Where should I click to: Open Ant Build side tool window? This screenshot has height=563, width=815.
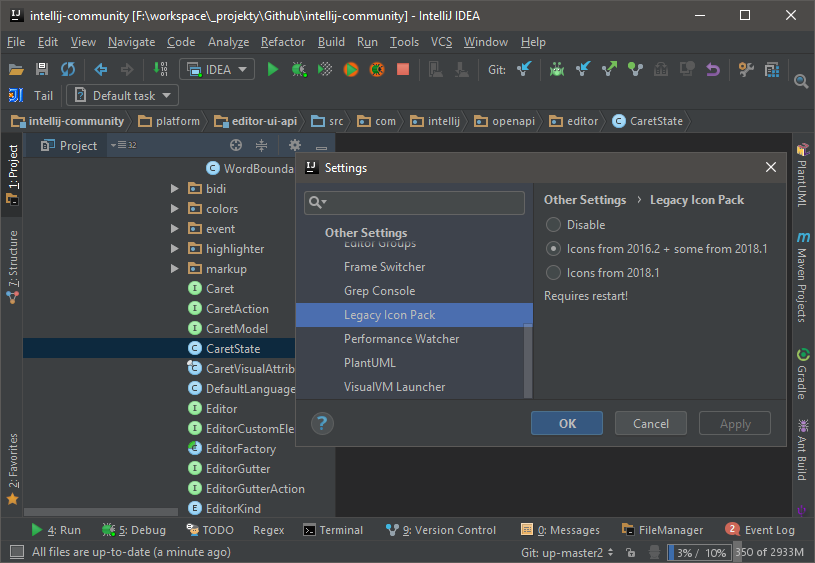coord(803,450)
